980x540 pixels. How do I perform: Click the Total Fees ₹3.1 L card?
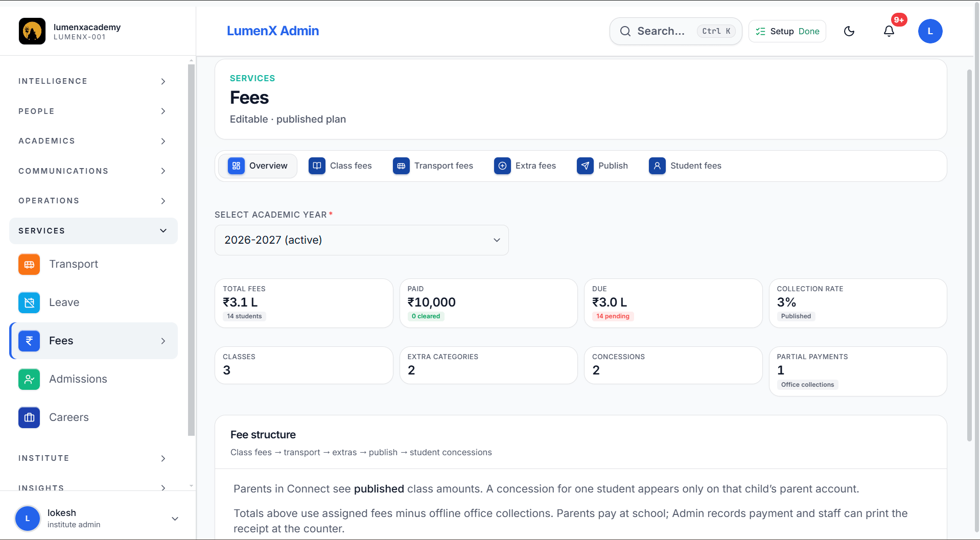[304, 303]
